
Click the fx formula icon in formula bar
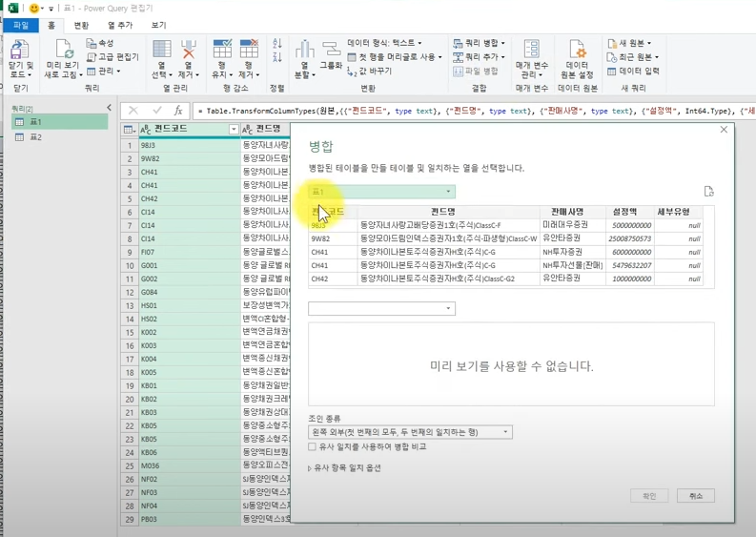point(178,111)
